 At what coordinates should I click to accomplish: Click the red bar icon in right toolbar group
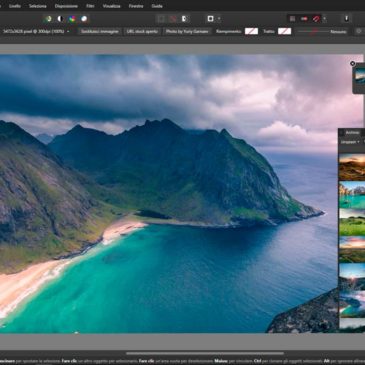[x=304, y=19]
